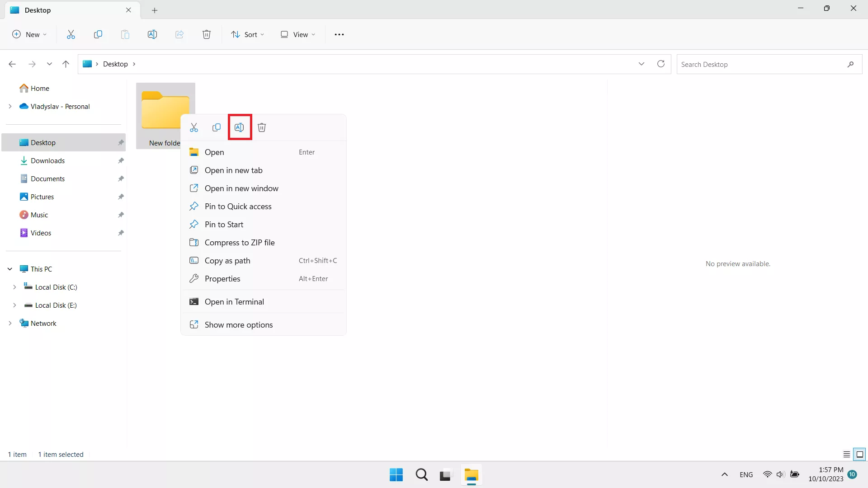Click the Cut icon in context menu
The width and height of the screenshot is (868, 488).
coord(194,127)
